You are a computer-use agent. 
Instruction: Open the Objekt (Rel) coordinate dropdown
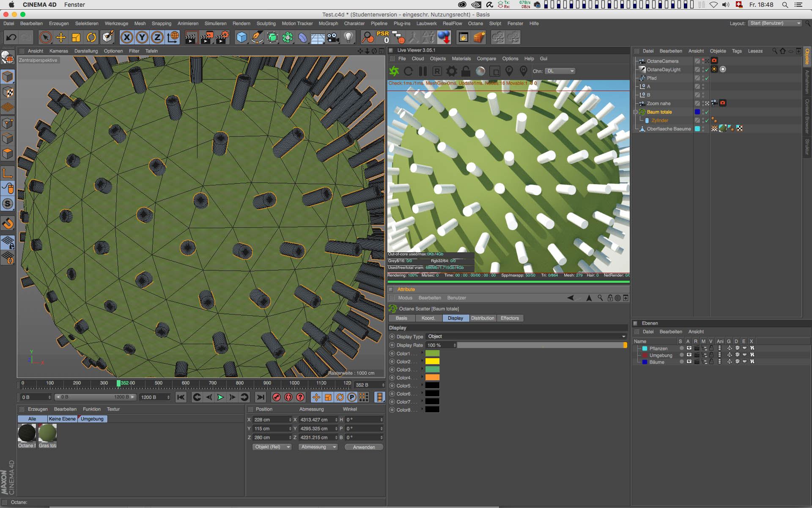pos(272,447)
